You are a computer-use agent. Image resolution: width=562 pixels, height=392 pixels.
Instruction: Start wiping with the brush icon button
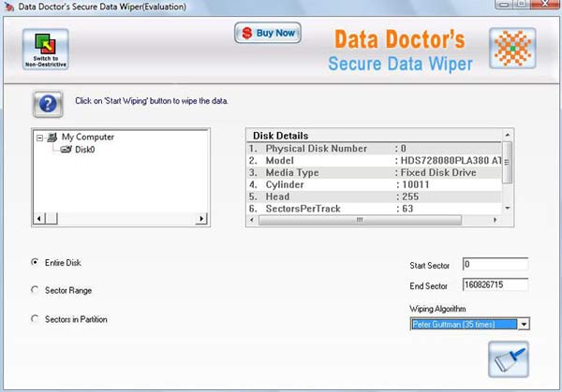coord(509,359)
